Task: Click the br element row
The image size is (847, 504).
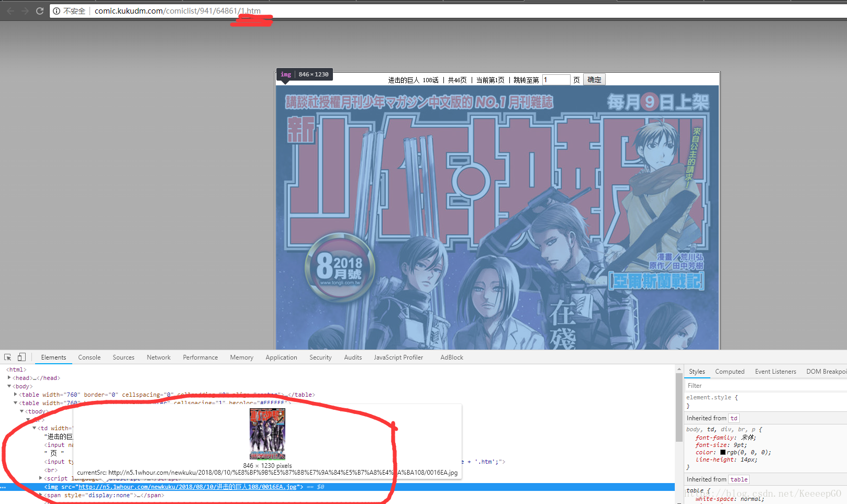Action: (51, 470)
